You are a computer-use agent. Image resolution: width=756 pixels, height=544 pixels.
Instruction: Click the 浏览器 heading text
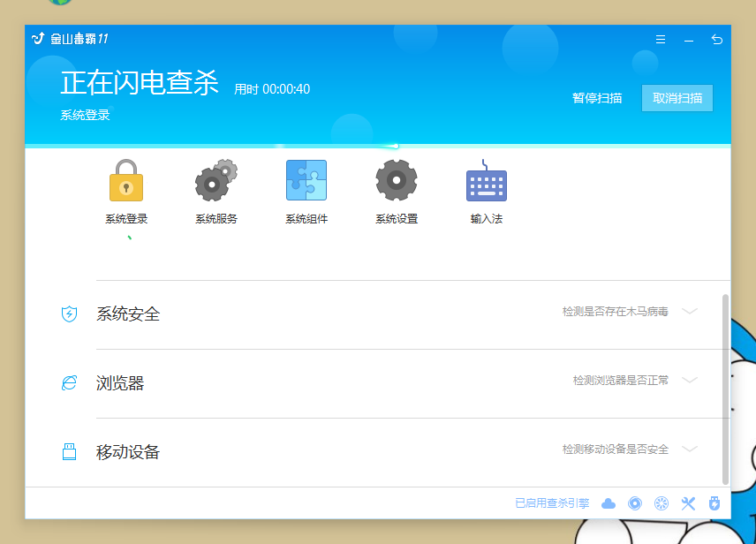[x=120, y=383]
